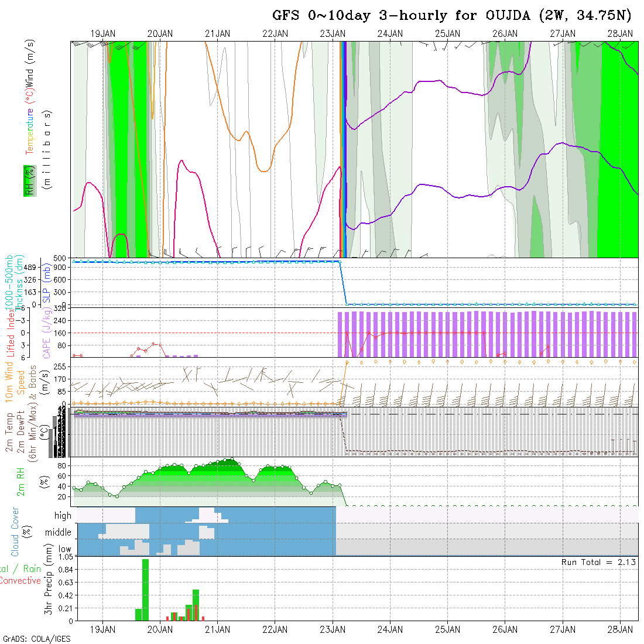The image size is (644, 644).
Task: Click the GrADS: COLA/IGES footer text
Action: tap(36, 639)
